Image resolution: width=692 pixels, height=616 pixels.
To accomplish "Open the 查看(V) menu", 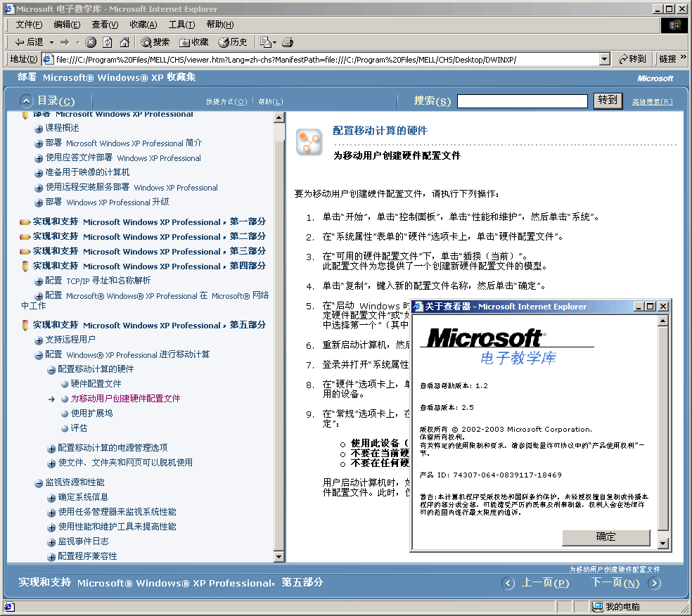I will (x=105, y=25).
